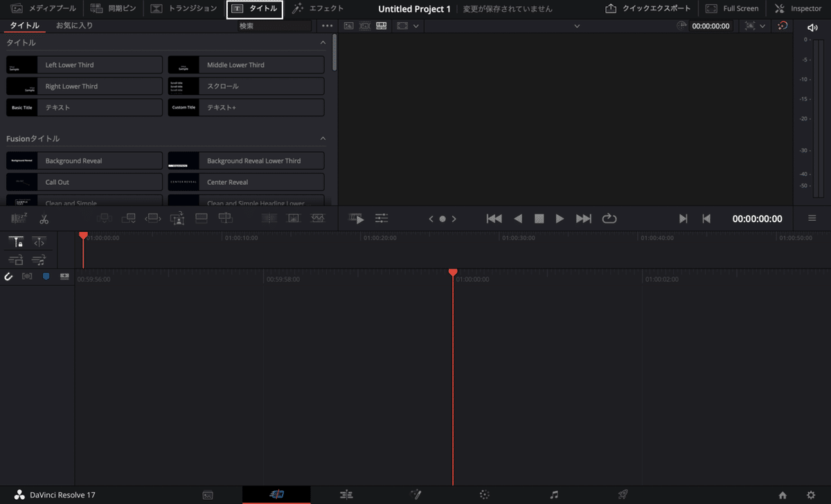Open the timeline options hamburger menu

(812, 218)
